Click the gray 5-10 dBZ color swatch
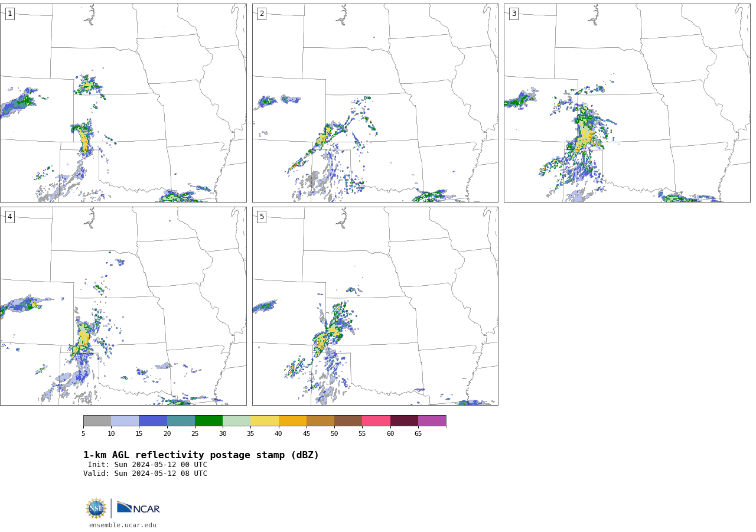 (x=97, y=420)
